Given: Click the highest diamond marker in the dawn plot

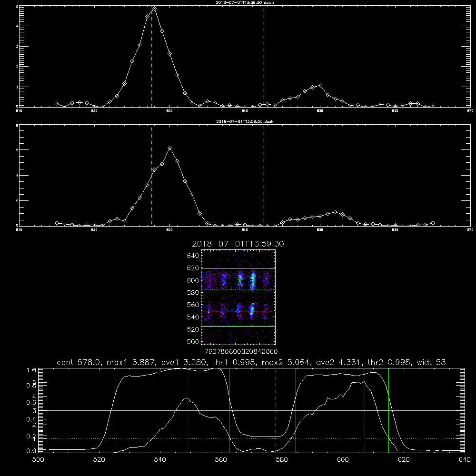Looking at the screenshot, I should pos(155,9).
